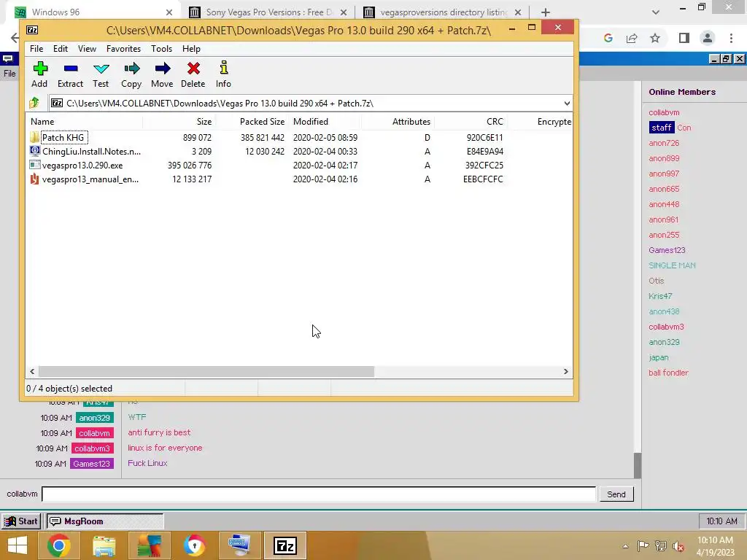This screenshot has height=560, width=747.
Task: Select the vegaspro13.0.290.exe file icon
Action: (x=35, y=166)
